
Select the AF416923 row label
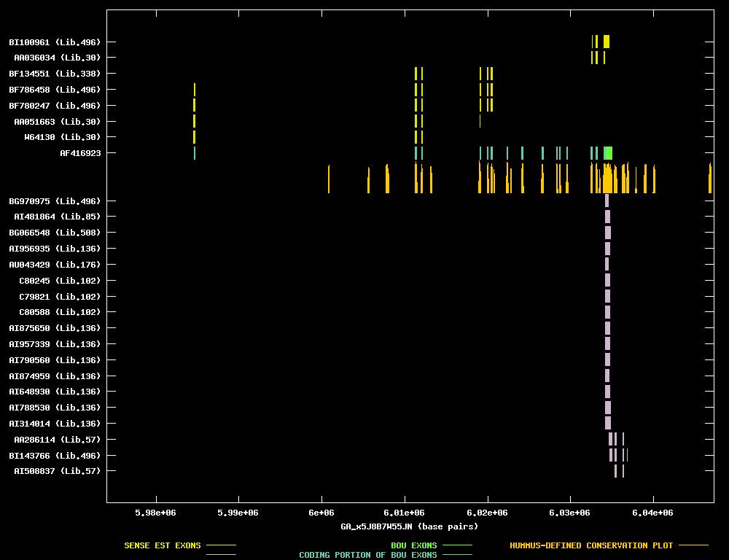[80, 153]
